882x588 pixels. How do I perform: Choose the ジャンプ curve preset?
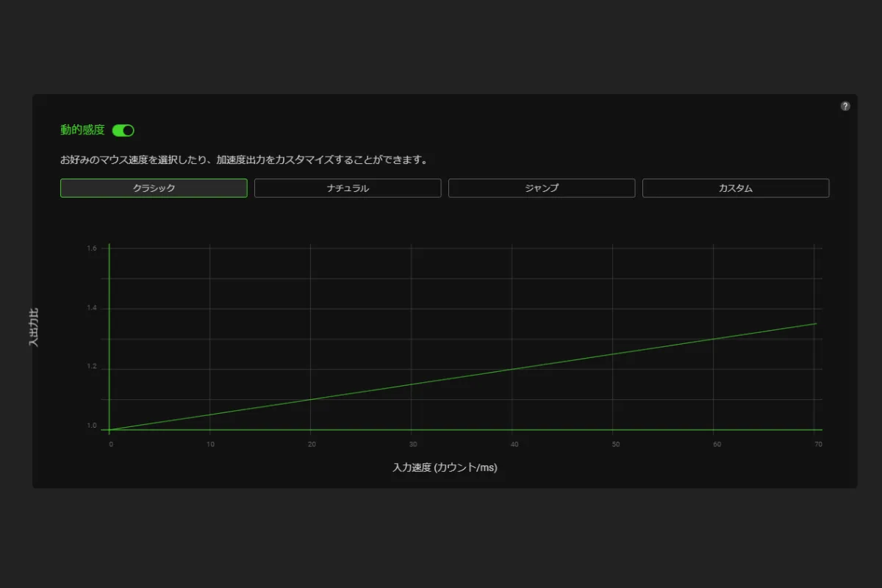542,188
